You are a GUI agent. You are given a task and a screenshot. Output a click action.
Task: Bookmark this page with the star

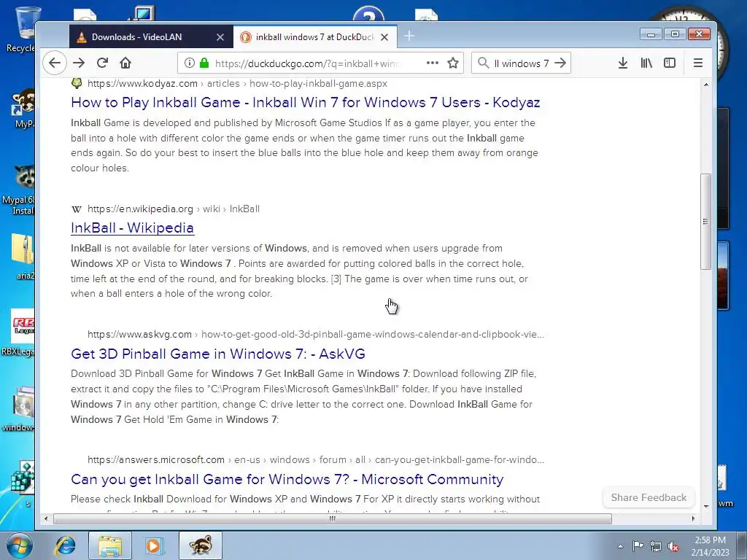pyautogui.click(x=453, y=63)
